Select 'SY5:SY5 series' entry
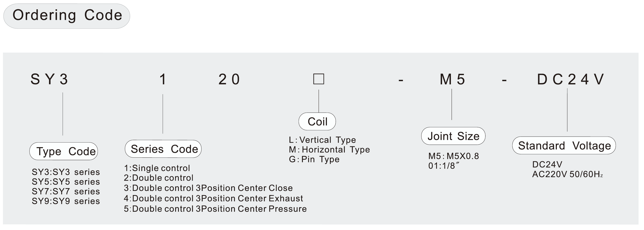Screen dimensions: 644x230 66,182
